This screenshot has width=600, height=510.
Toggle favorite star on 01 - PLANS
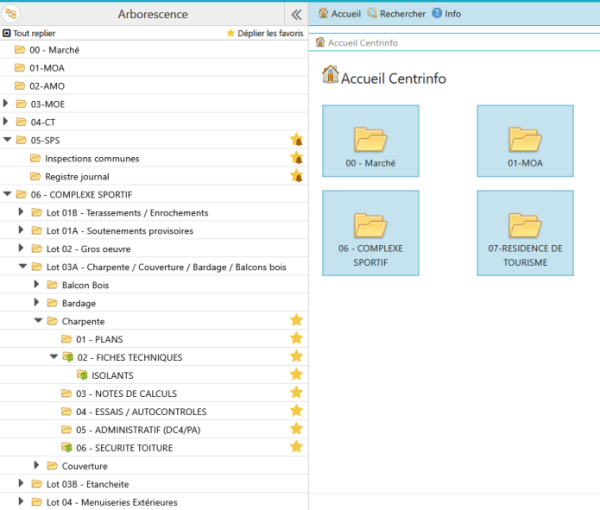pyautogui.click(x=296, y=338)
